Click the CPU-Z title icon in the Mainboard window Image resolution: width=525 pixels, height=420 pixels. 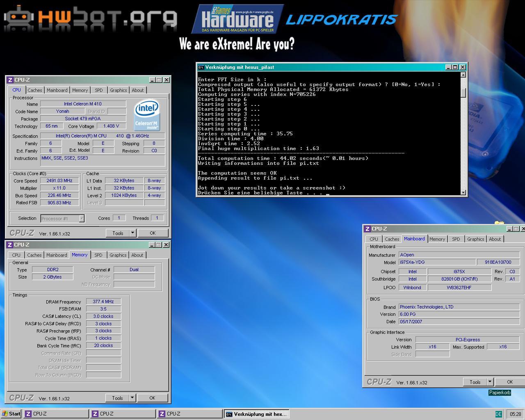pos(367,229)
